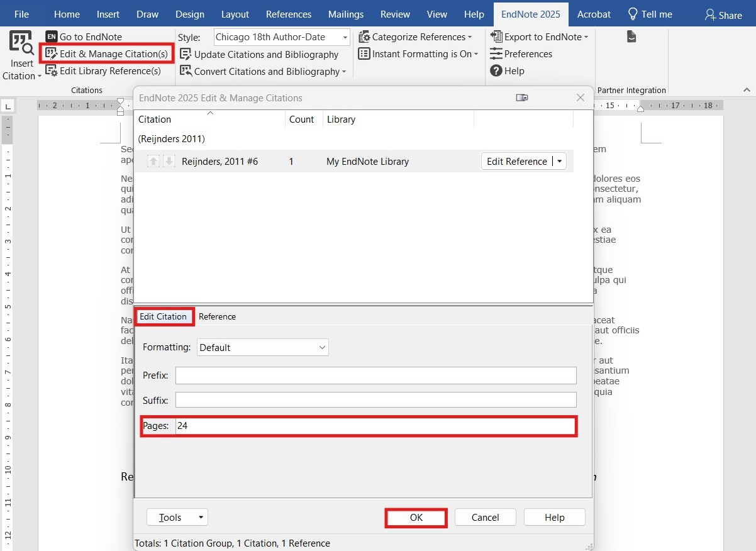Click the Share button
756x551 pixels.
723,14
